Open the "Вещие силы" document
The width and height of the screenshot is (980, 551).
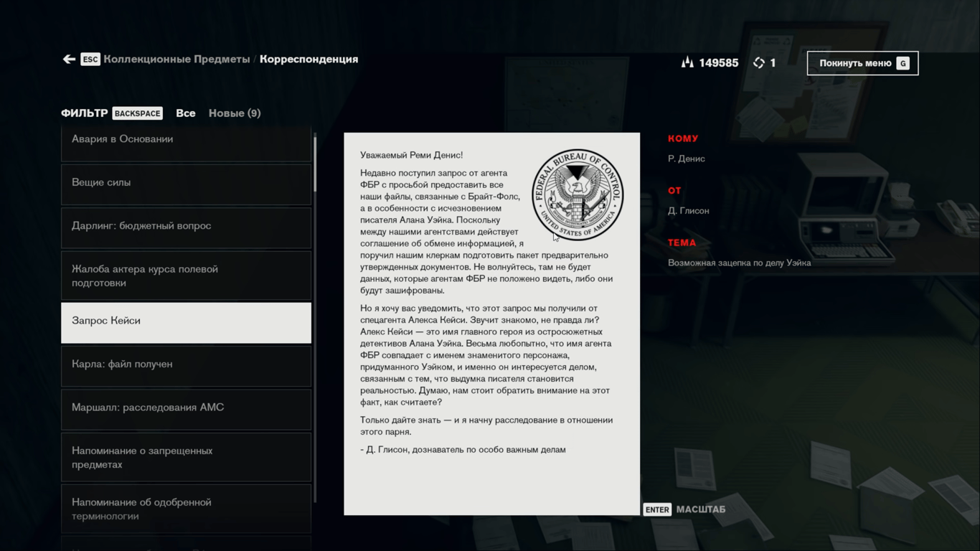[186, 183]
